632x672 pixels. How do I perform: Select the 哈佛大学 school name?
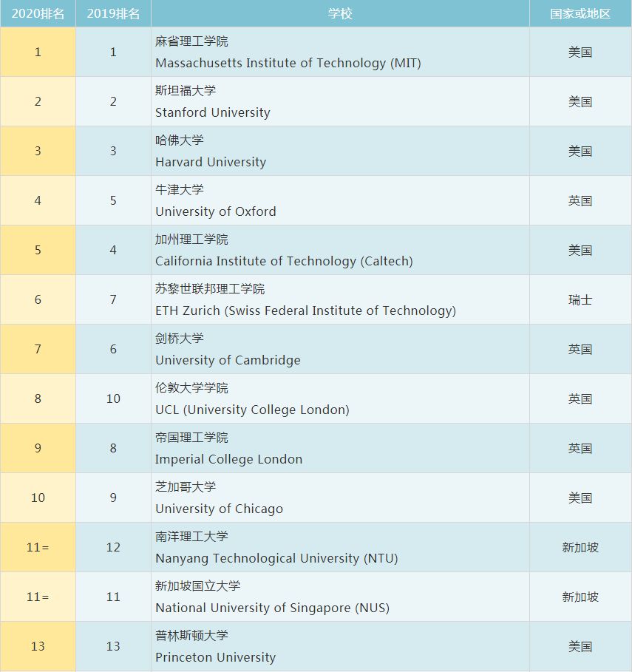click(180, 140)
